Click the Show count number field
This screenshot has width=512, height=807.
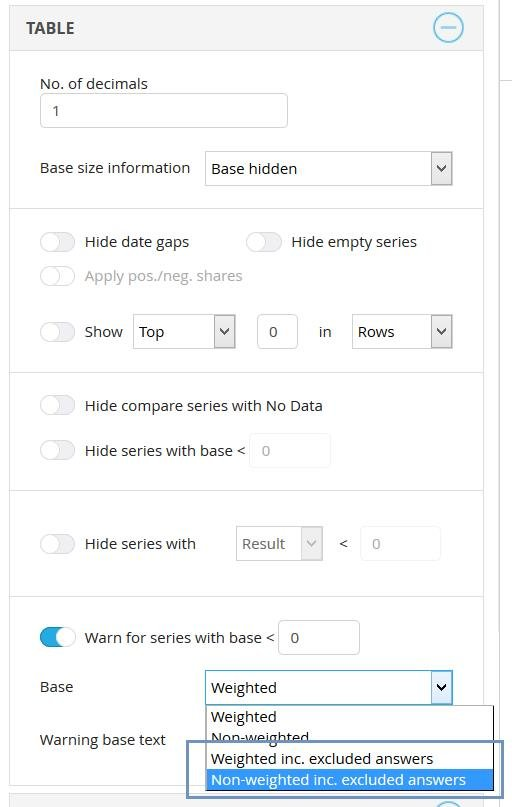tap(277, 332)
